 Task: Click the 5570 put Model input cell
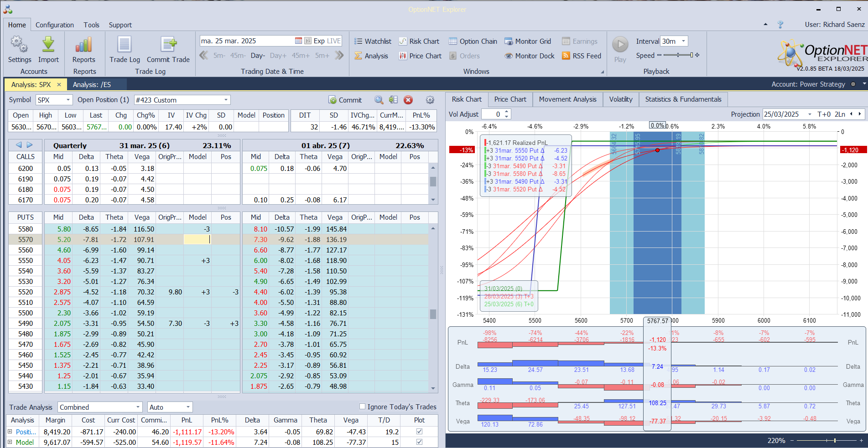198,239
